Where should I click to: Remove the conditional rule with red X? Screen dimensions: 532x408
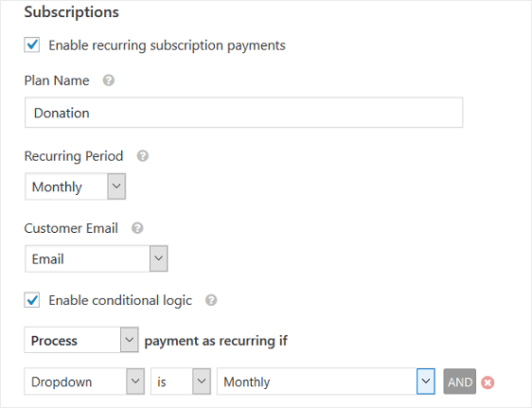pos(488,382)
